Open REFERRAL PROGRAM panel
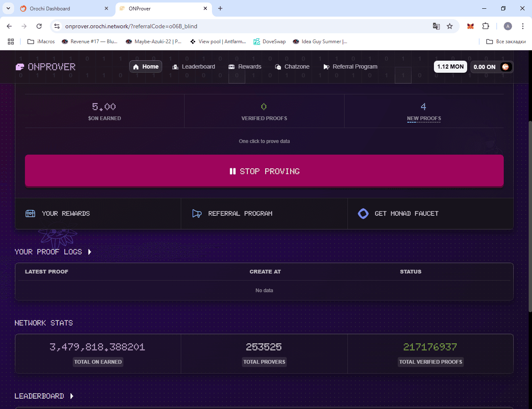This screenshot has width=532, height=409. pos(264,214)
